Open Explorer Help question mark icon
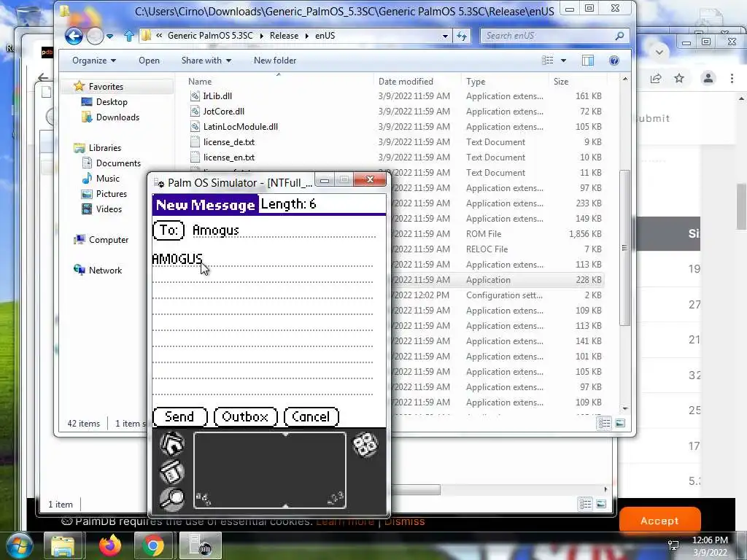The image size is (747, 560). click(614, 61)
